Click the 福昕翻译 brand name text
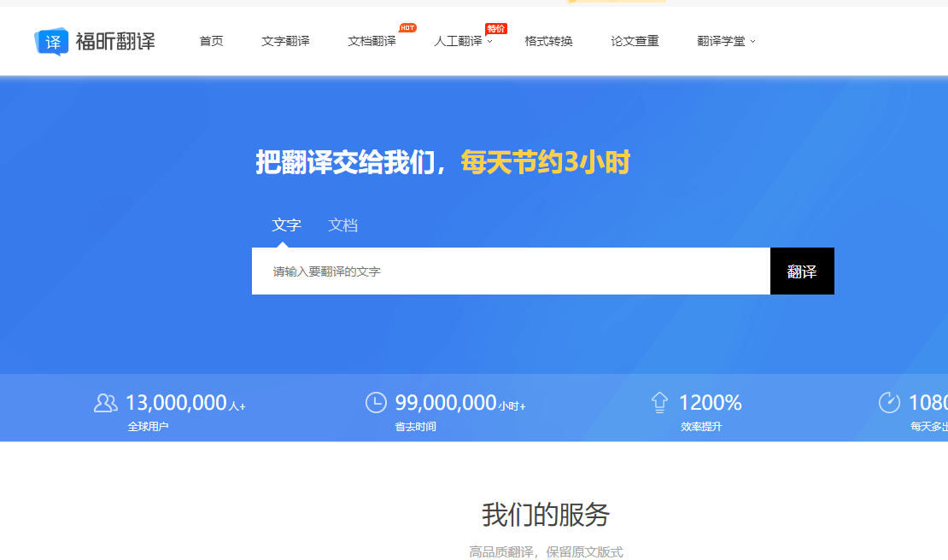Screen dimensions: 948x560 pos(115,41)
